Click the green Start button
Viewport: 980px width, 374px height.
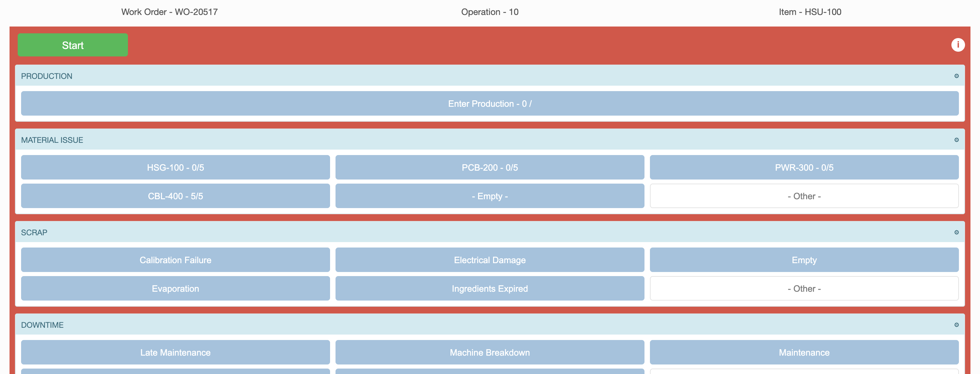tap(73, 45)
